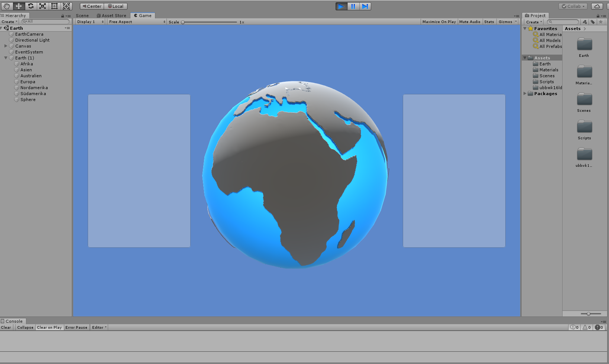This screenshot has width=609, height=364.
Task: Open the Gizmos dropdown arrow
Action: coord(516,22)
